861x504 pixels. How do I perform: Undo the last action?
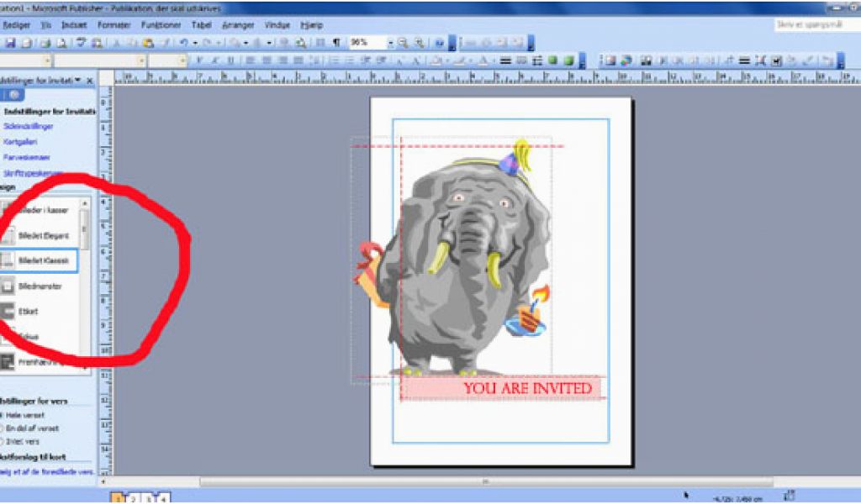[x=183, y=43]
